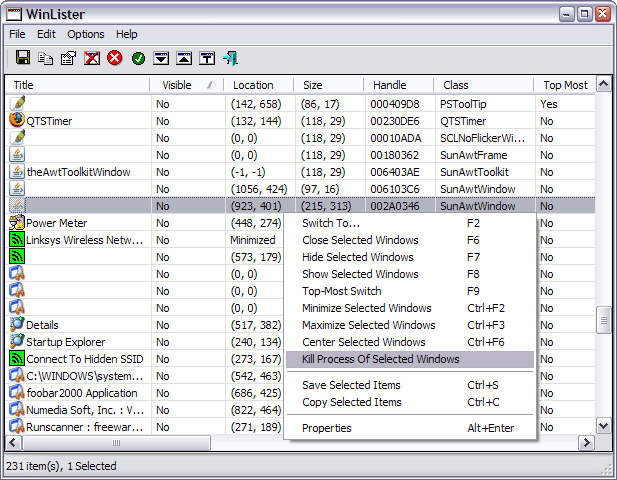This screenshot has height=480, width=617.
Task: Click the Save floppy disk toolbar icon
Action: click(23, 58)
